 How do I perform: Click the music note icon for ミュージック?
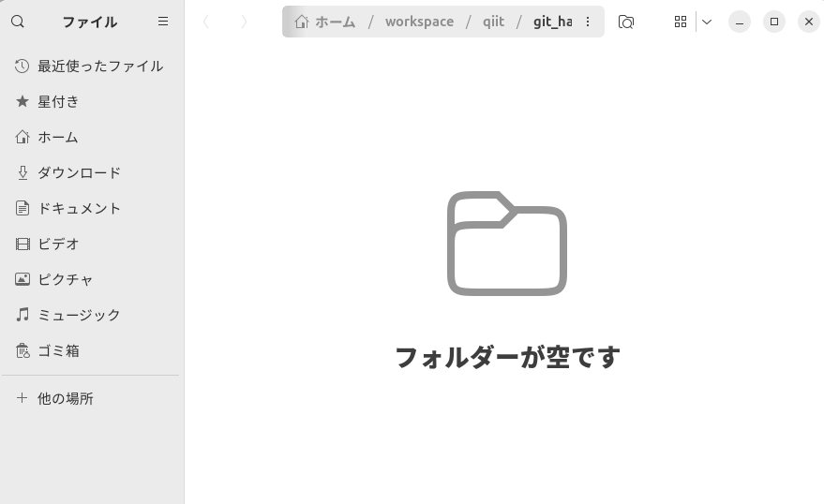(22, 315)
